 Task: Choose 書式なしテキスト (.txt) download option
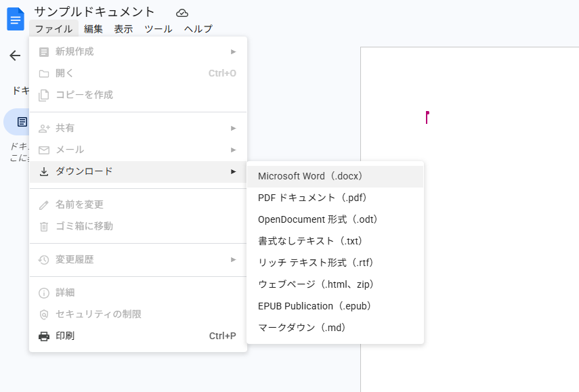tap(309, 241)
